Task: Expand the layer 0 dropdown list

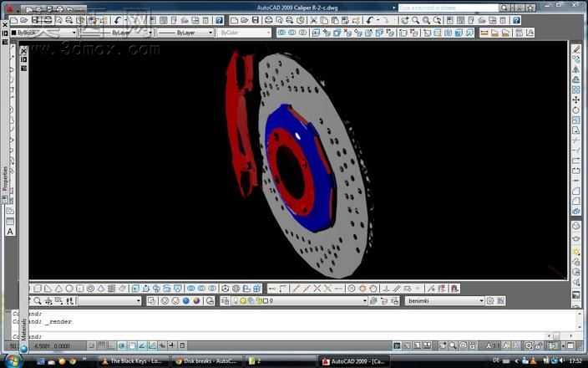Action: [x=364, y=301]
